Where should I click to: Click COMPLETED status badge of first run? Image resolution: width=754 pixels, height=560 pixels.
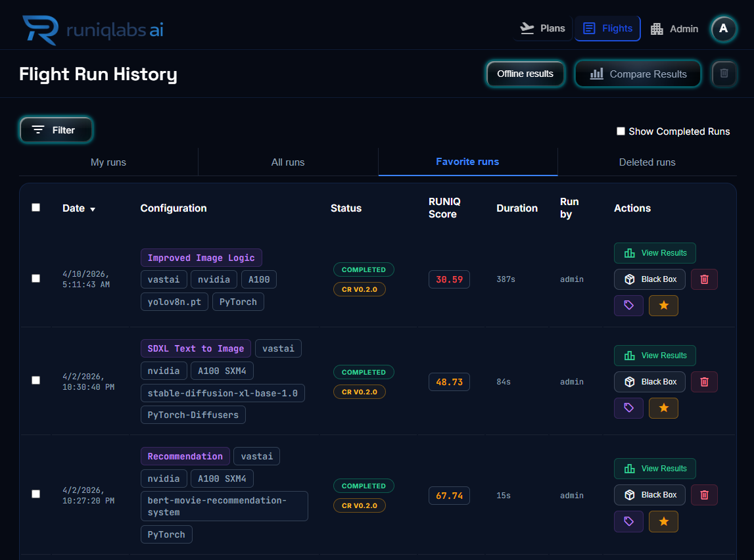[364, 269]
